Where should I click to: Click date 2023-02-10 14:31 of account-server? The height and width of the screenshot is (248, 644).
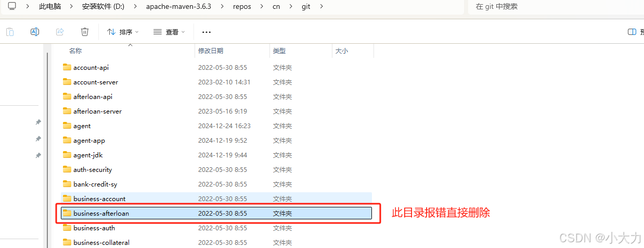(x=224, y=82)
